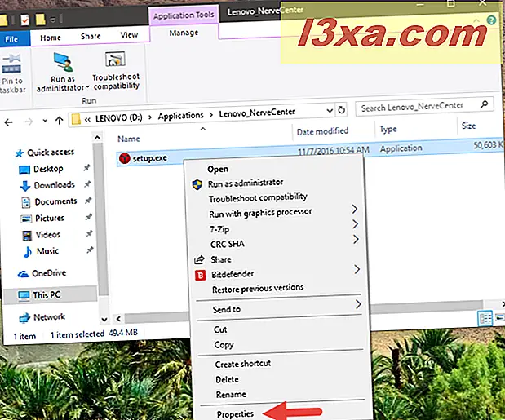Screen dimensions: 505x420
Task: Select the Manage ribbon tab
Action: click(184, 33)
